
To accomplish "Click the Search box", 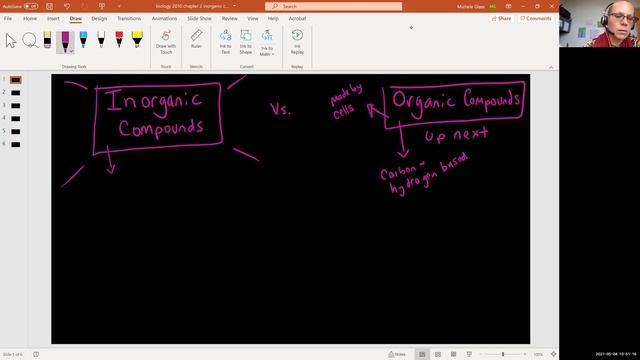I will (333, 7).
